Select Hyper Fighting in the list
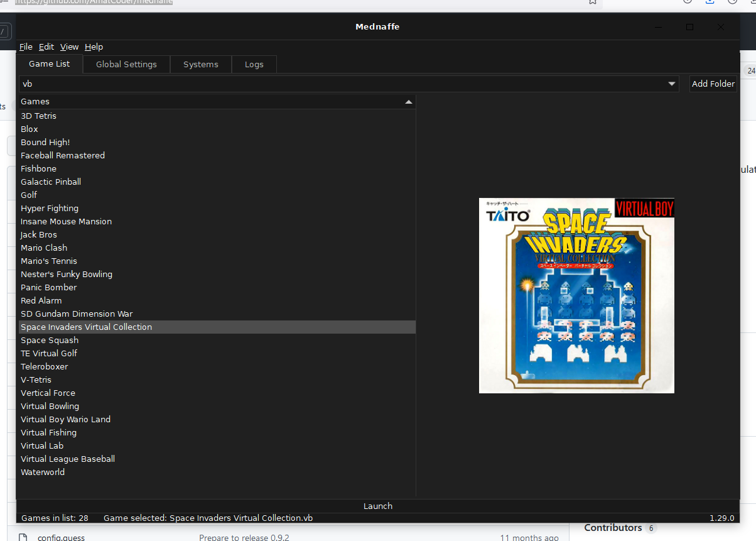The height and width of the screenshot is (541, 756). click(x=217, y=208)
